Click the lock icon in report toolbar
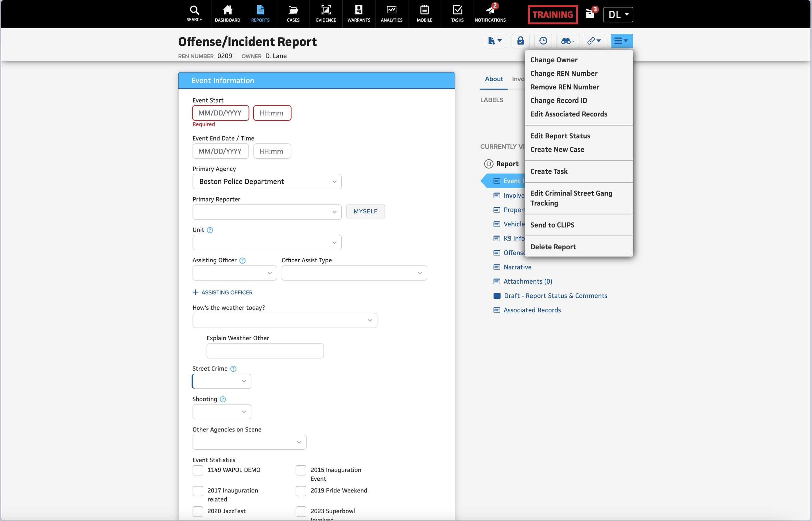The width and height of the screenshot is (812, 521). click(x=520, y=41)
